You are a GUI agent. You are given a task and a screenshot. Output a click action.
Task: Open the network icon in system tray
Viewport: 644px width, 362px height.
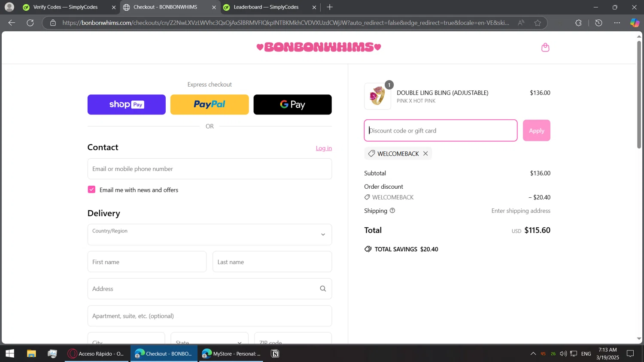(x=574, y=353)
